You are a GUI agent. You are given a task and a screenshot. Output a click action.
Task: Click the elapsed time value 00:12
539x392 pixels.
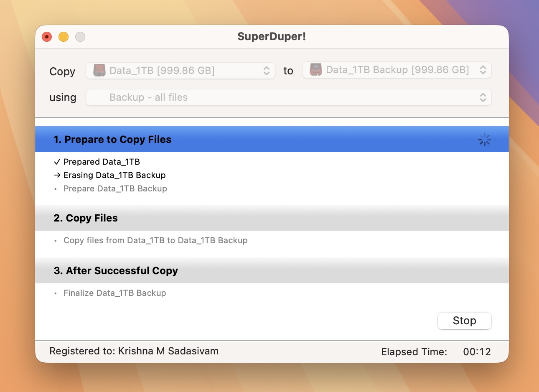point(477,352)
